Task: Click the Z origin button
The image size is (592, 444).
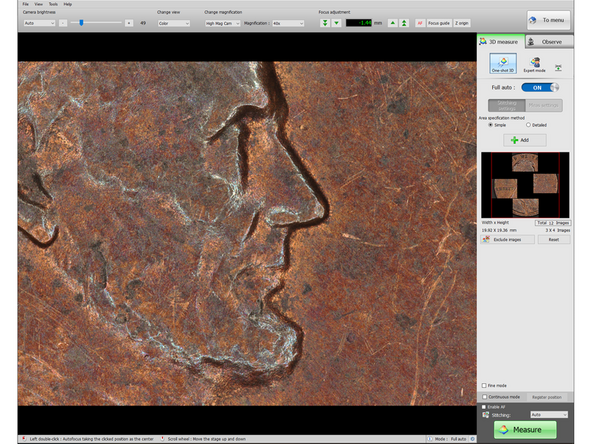Action: click(462, 23)
